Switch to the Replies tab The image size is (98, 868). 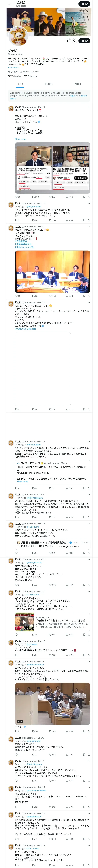49,84
